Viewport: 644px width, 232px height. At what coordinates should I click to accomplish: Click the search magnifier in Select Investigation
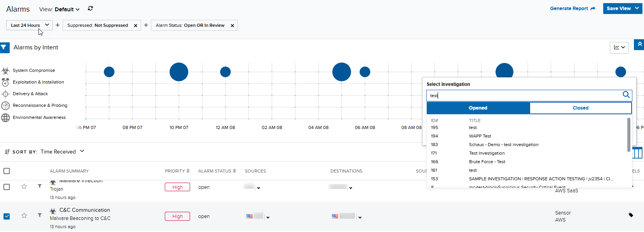coord(626,94)
